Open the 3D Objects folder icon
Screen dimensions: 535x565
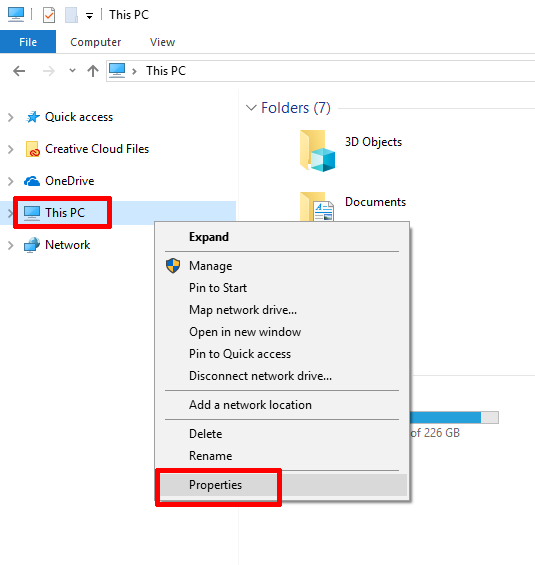click(318, 151)
